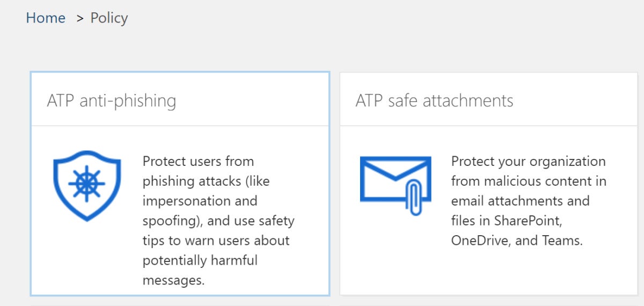
Task: Click the breadcrumb separator arrow
Action: coord(80,18)
